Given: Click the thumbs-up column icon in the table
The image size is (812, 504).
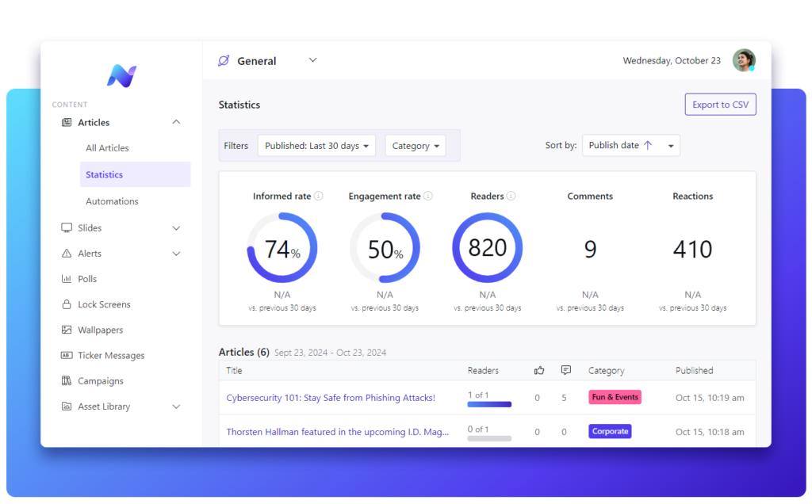Looking at the screenshot, I should pos(539,370).
